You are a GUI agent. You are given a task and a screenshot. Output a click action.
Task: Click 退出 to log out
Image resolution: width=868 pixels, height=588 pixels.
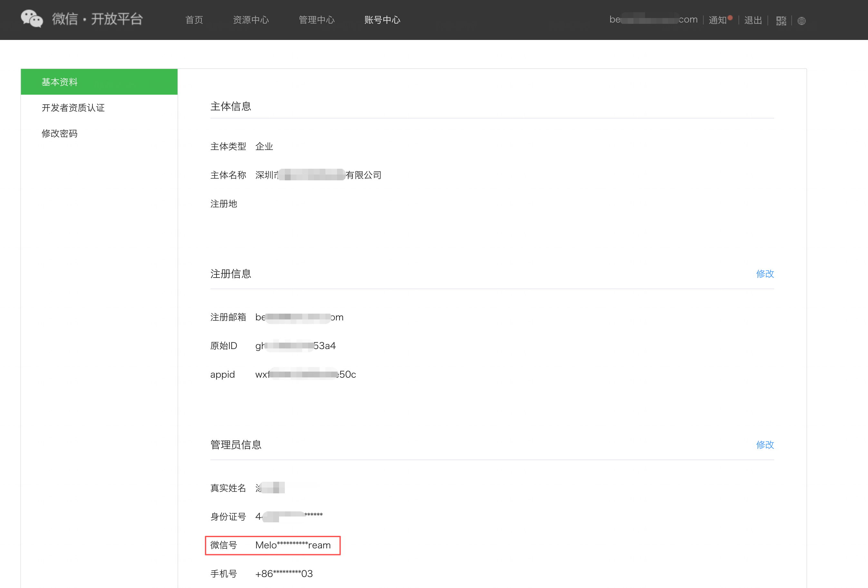point(753,20)
